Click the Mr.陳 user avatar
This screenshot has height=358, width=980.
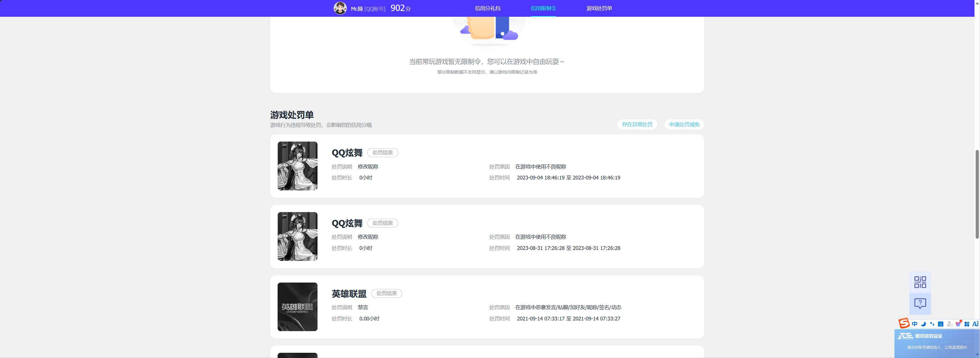pyautogui.click(x=340, y=8)
